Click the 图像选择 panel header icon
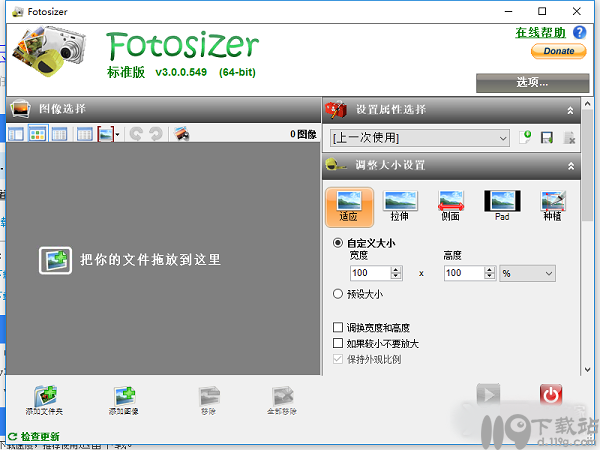This screenshot has width=600, height=450. point(20,109)
